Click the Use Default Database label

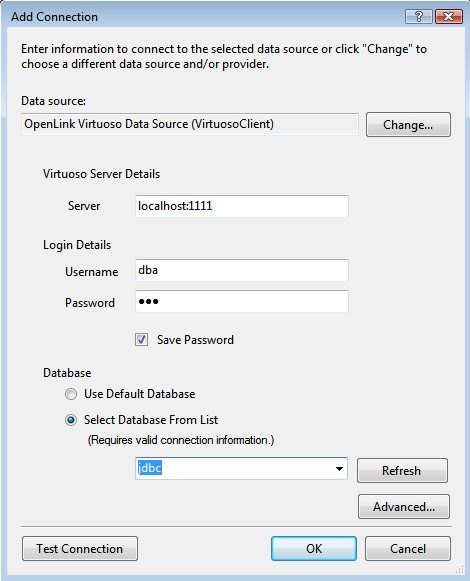tap(139, 394)
